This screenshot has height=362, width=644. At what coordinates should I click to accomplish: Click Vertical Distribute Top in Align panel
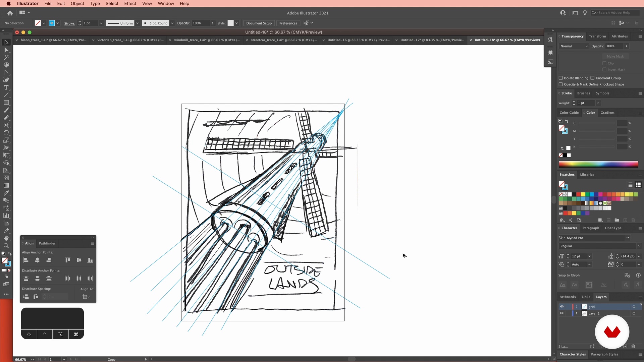click(x=26, y=279)
